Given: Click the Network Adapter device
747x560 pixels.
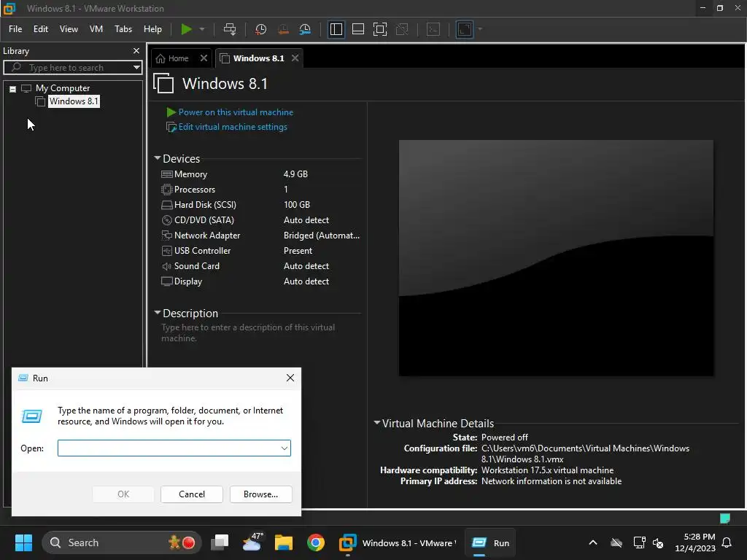Looking at the screenshot, I should pos(261,236).
